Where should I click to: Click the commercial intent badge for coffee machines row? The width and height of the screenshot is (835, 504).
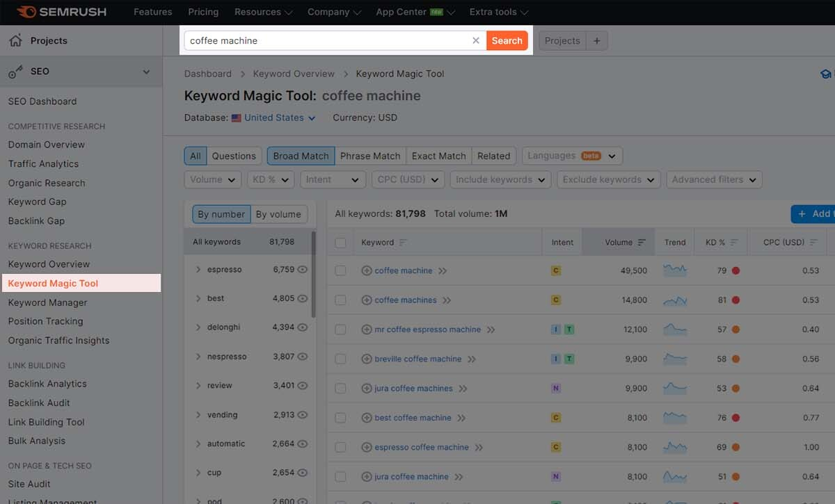[x=555, y=300]
